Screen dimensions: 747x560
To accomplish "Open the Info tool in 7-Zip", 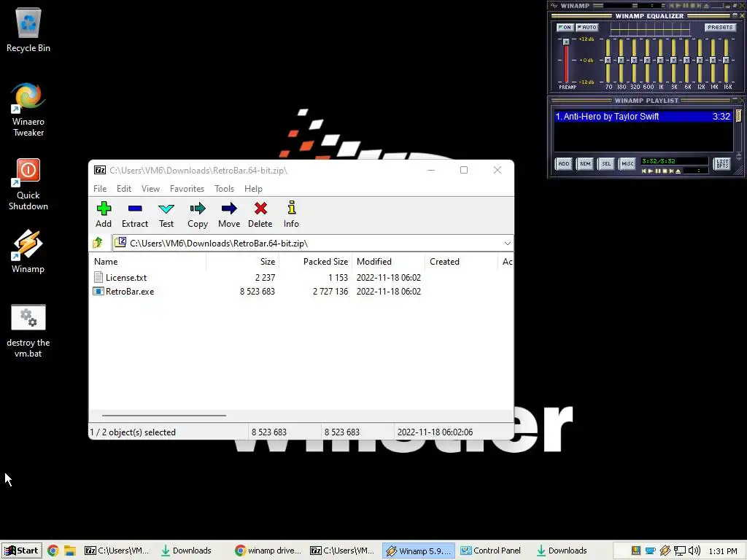I will click(292, 214).
